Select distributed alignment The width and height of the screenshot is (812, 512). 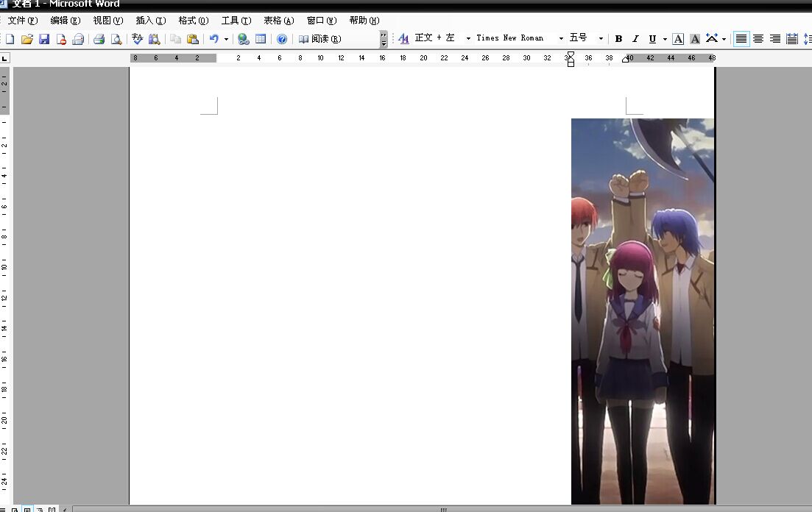(792, 39)
